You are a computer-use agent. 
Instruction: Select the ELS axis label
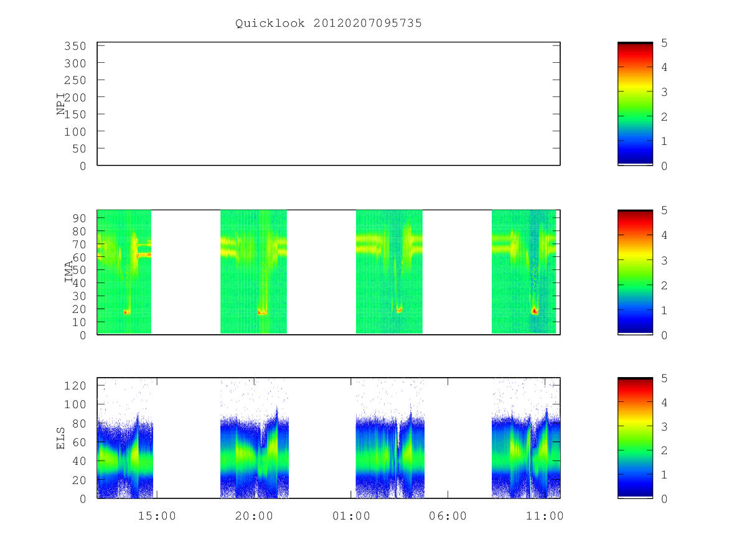(61, 438)
